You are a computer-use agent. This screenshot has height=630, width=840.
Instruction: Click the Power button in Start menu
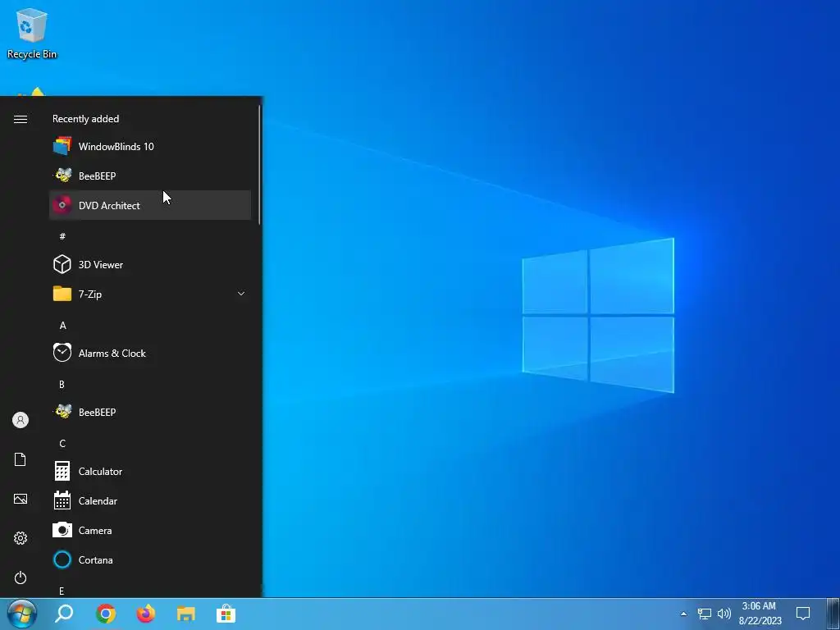point(21,577)
